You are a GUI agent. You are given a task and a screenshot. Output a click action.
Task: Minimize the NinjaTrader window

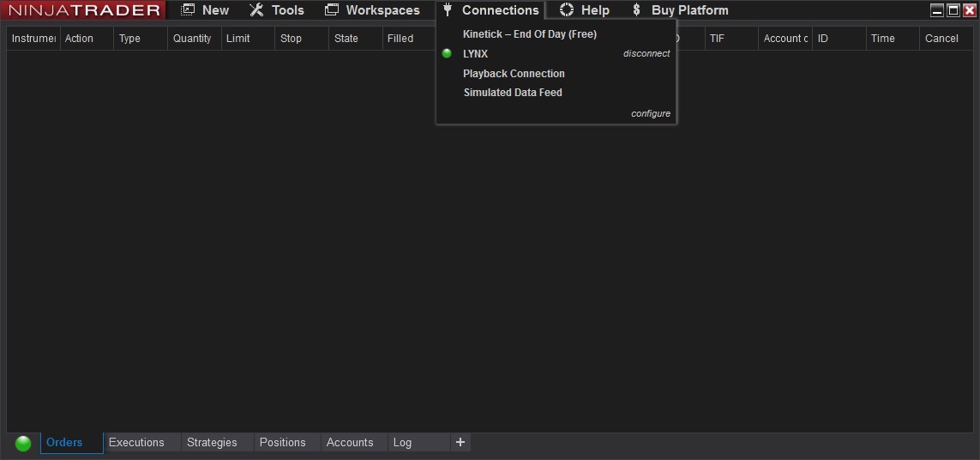(x=937, y=10)
